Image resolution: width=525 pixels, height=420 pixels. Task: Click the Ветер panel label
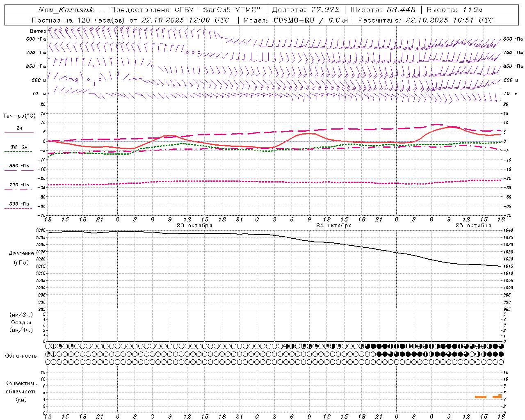38,31
